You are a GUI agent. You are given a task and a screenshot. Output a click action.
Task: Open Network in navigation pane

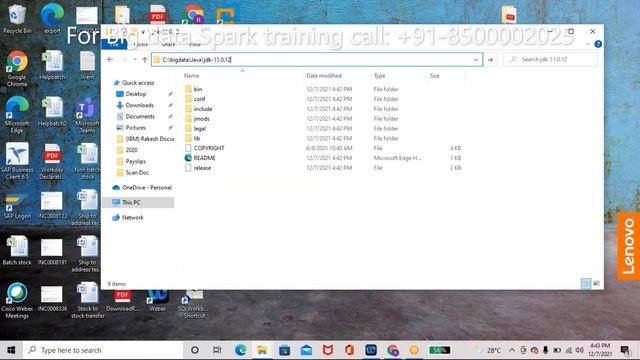(133, 218)
